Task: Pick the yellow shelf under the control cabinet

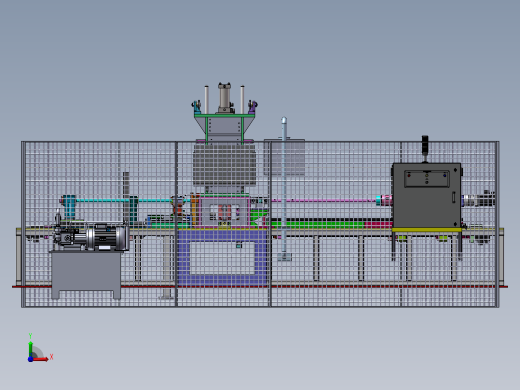Action: (x=427, y=230)
